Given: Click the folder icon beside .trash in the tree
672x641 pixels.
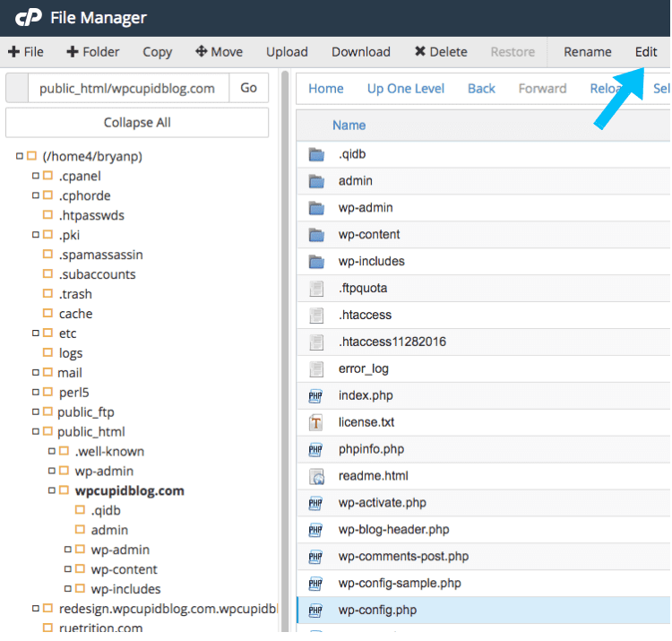Looking at the screenshot, I should pos(48,293).
